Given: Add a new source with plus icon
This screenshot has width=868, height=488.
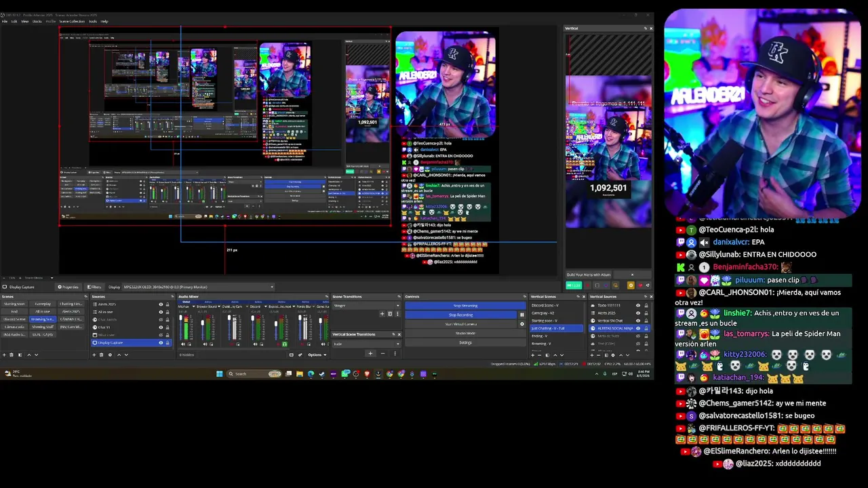Looking at the screenshot, I should [x=94, y=354].
